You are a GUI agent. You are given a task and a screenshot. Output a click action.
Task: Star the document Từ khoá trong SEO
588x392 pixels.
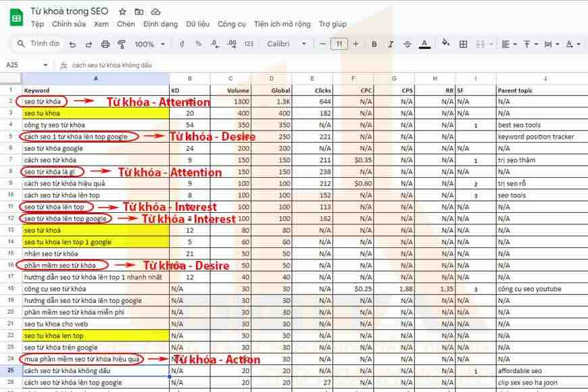click(x=122, y=12)
